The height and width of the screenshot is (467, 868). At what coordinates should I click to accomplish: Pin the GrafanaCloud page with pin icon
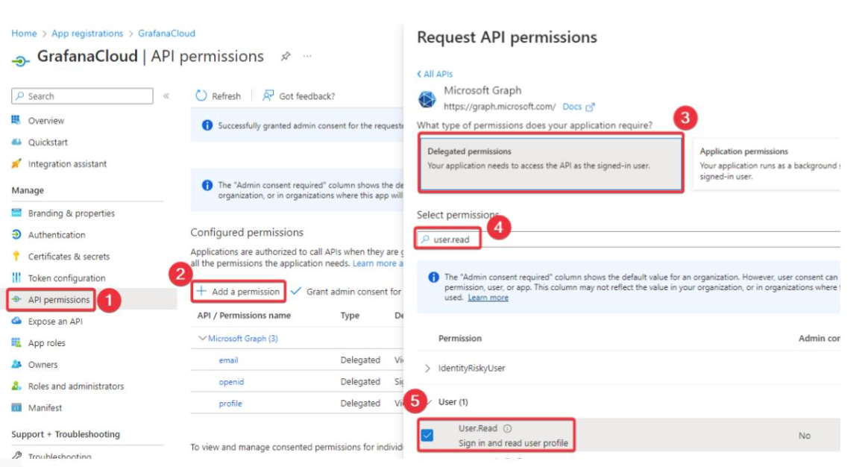pos(286,56)
